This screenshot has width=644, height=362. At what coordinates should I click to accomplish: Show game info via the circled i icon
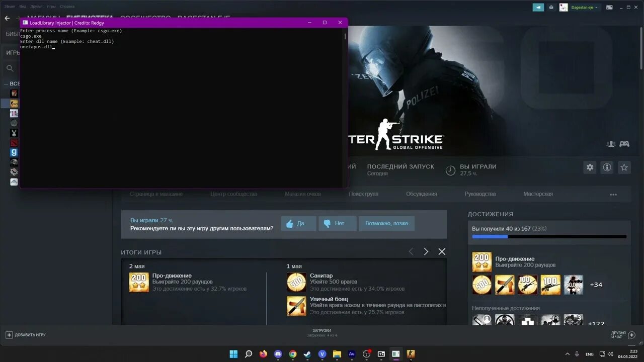[x=607, y=167]
